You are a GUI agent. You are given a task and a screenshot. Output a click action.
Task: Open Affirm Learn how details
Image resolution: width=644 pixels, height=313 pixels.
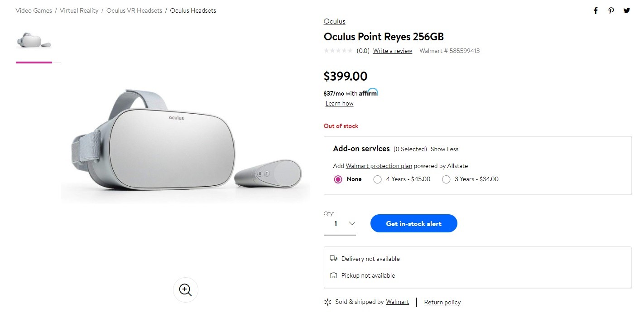point(339,104)
